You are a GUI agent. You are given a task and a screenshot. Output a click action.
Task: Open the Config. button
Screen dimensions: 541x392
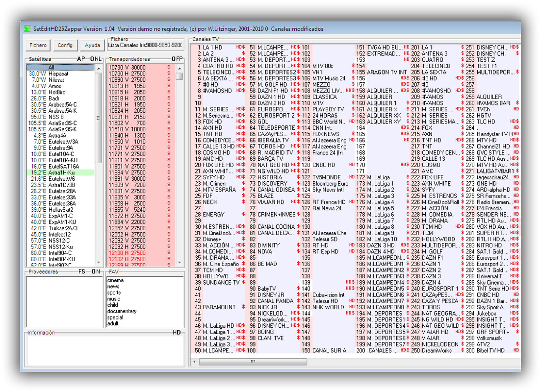click(65, 45)
